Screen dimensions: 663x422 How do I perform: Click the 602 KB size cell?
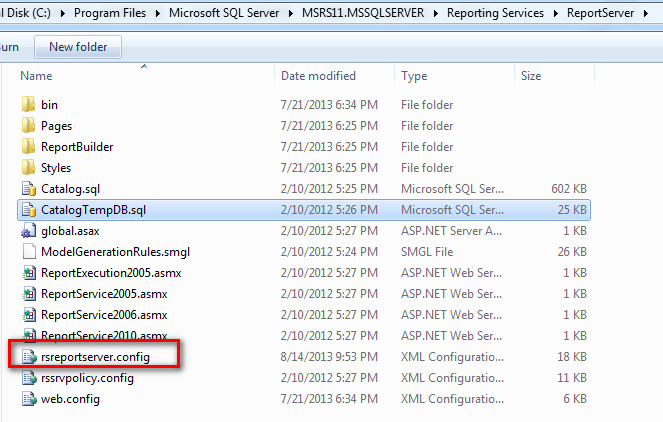pos(569,189)
